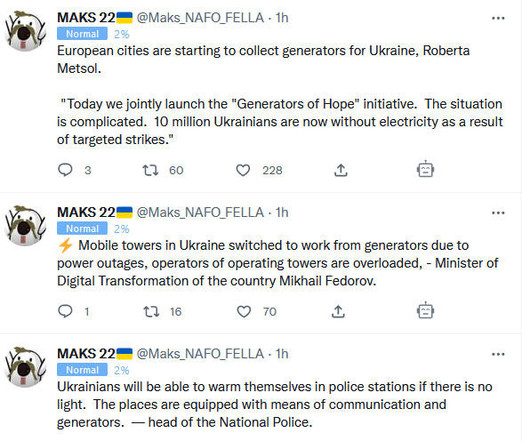This screenshot has width=522, height=441.
Task: Open more options on mobile towers tweet
Action: [x=498, y=213]
